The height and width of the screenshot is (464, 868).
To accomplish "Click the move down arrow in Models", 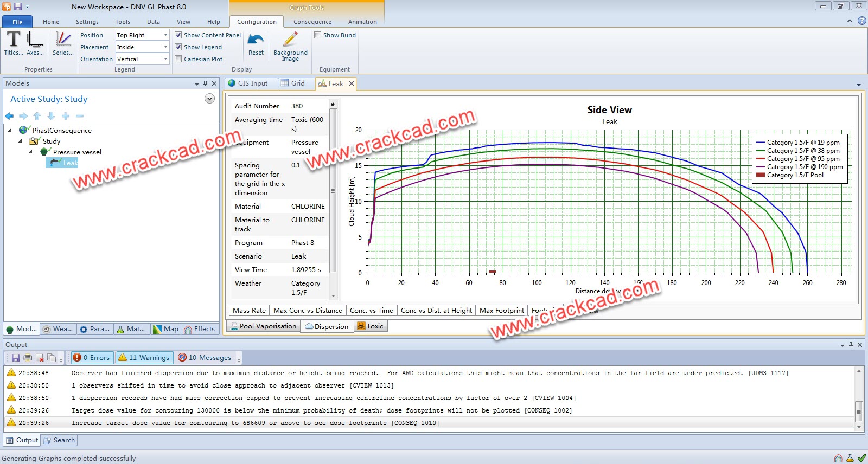I will coord(52,116).
